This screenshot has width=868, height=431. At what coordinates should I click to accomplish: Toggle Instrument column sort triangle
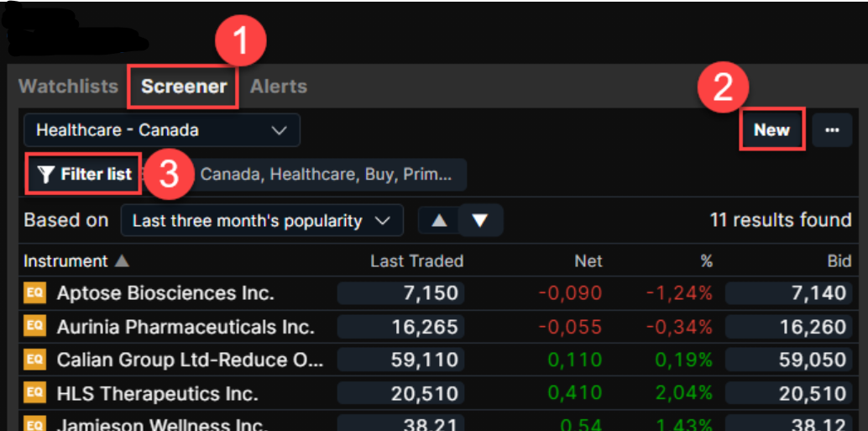(123, 261)
